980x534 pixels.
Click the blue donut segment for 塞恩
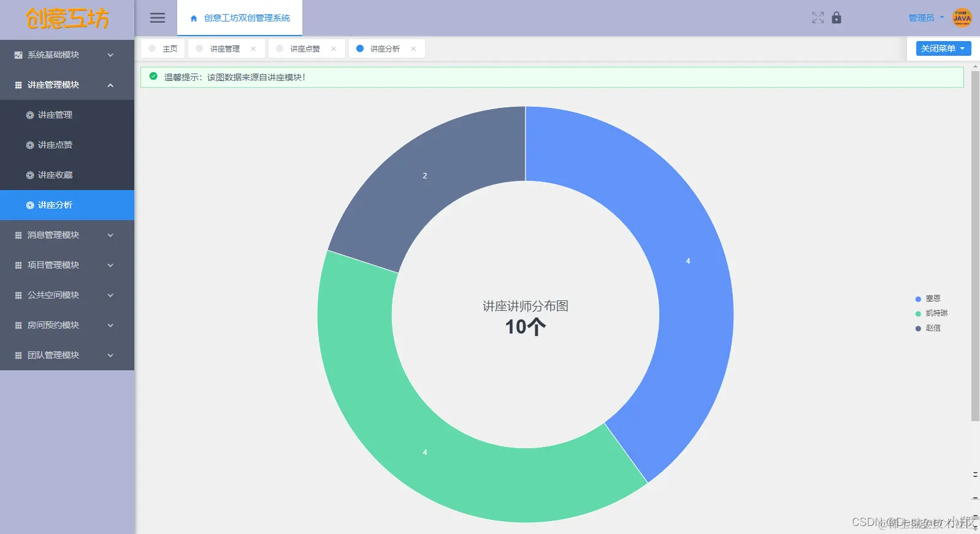[688, 261]
